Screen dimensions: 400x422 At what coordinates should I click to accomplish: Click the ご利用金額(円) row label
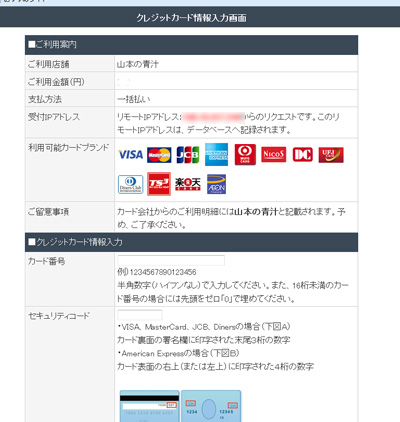pyautogui.click(x=56, y=82)
